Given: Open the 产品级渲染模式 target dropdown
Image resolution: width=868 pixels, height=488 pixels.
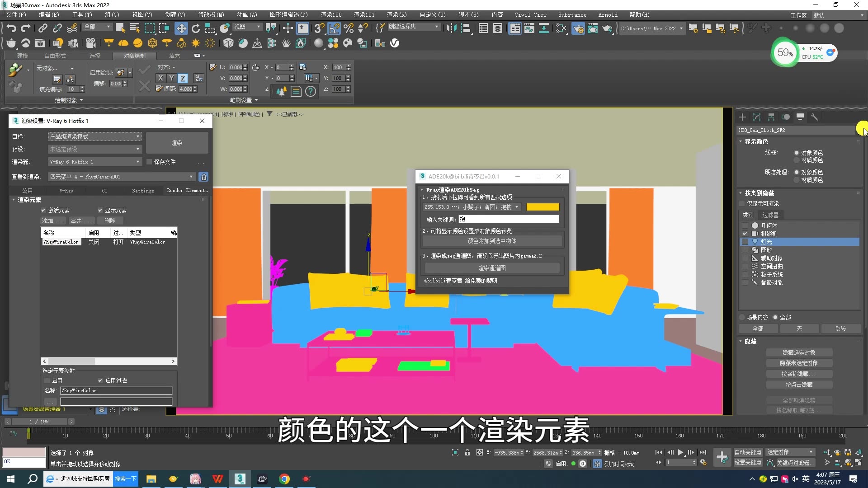Looking at the screenshot, I should [95, 136].
